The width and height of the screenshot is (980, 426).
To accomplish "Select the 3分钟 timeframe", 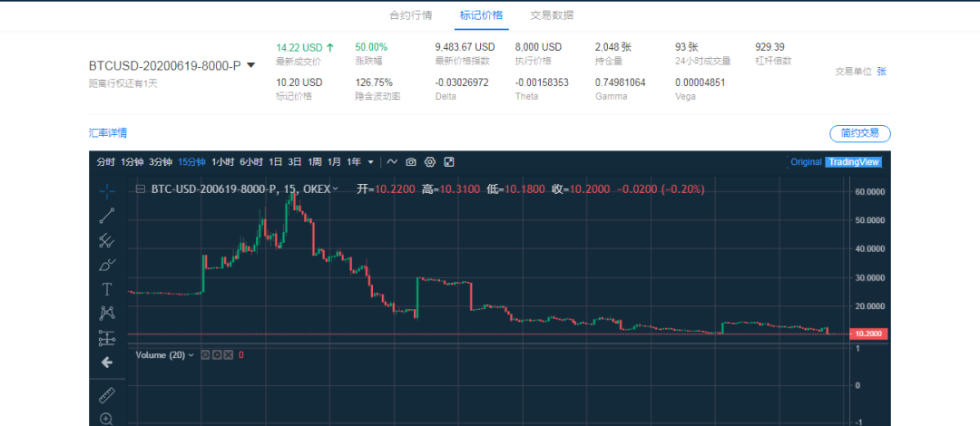I will 160,161.
